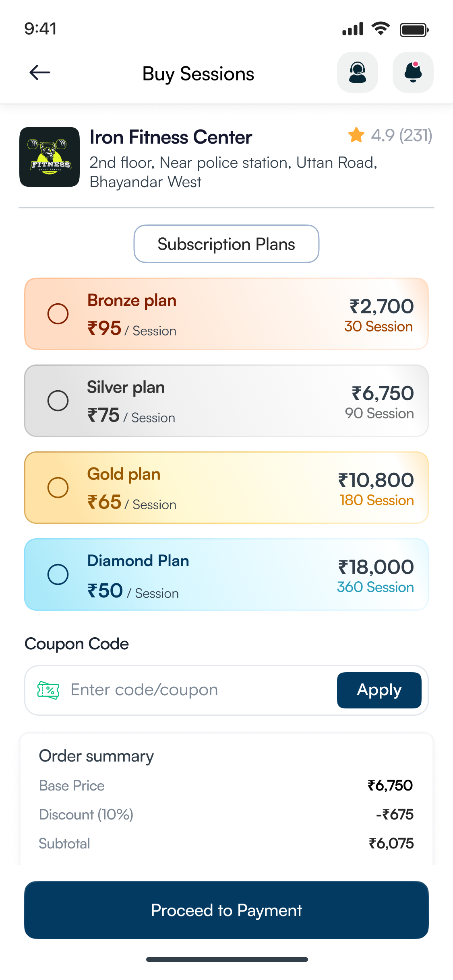
Task: Select the Bronze plan radio button
Action: (x=58, y=314)
